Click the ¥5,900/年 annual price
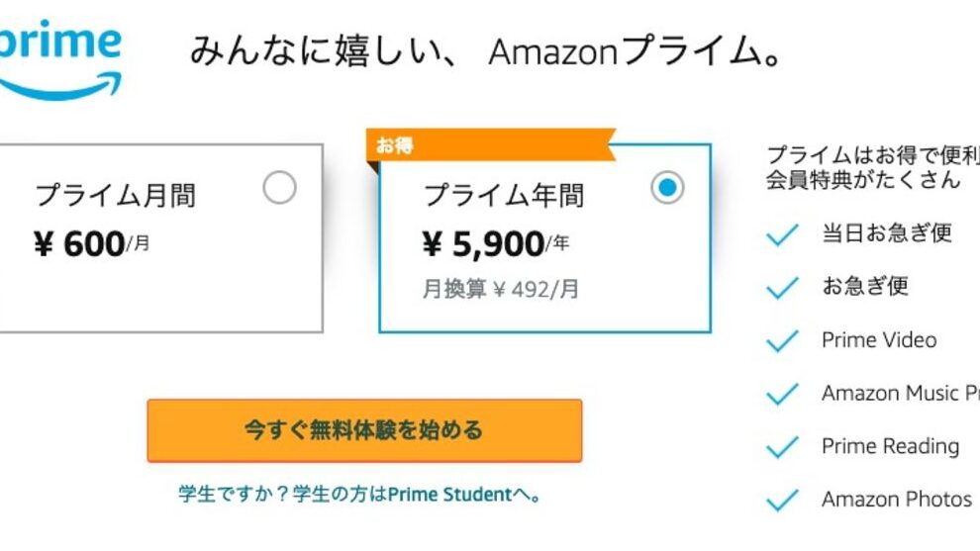Image resolution: width=980 pixels, height=551 pixels. pyautogui.click(x=496, y=243)
